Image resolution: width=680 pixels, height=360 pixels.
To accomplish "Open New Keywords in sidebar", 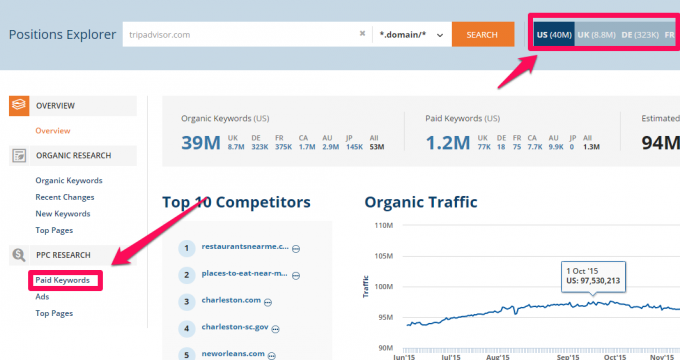I will (x=63, y=213).
